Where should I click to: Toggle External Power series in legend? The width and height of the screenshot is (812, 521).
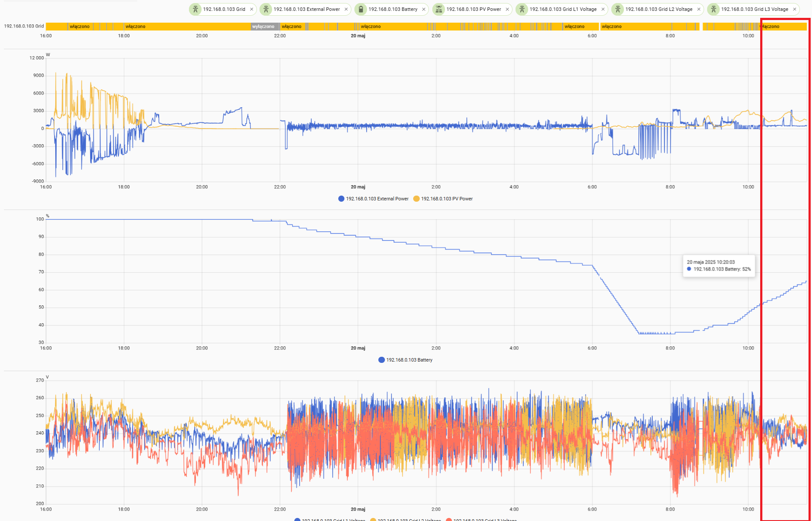(374, 199)
